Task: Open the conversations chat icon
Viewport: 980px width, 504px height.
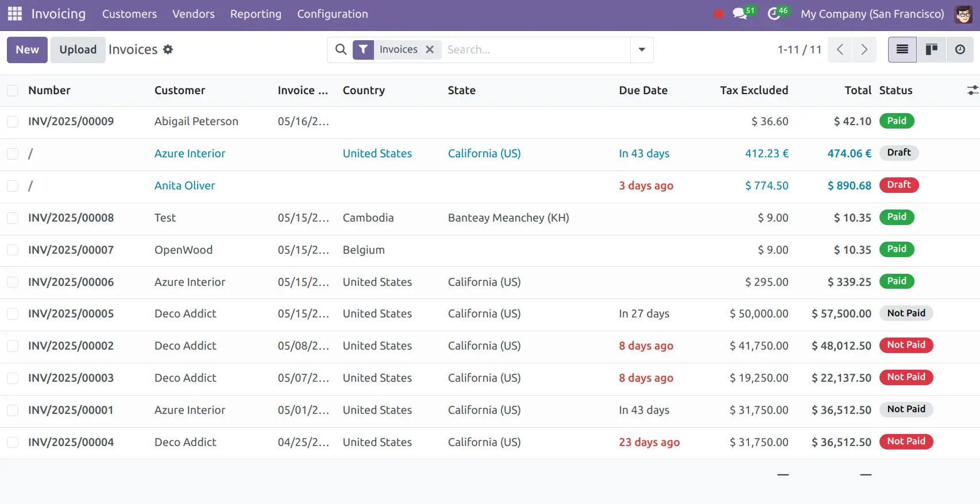Action: (x=740, y=14)
